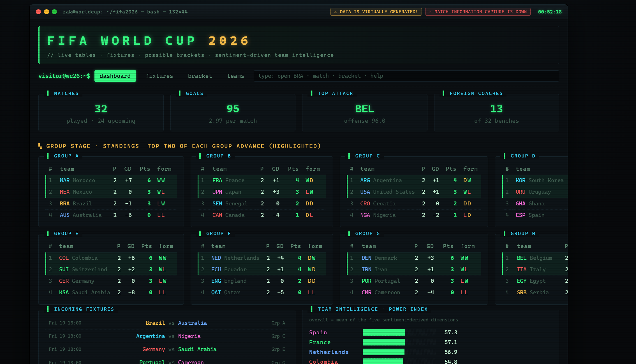Viewport: 636px width, 364px height.
Task: Click Spain's power index bar
Action: 384,332
